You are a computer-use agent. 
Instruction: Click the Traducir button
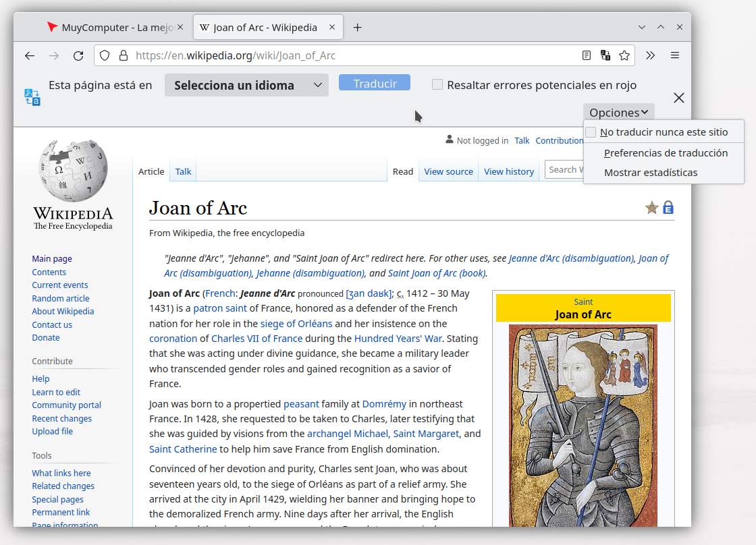(x=375, y=83)
